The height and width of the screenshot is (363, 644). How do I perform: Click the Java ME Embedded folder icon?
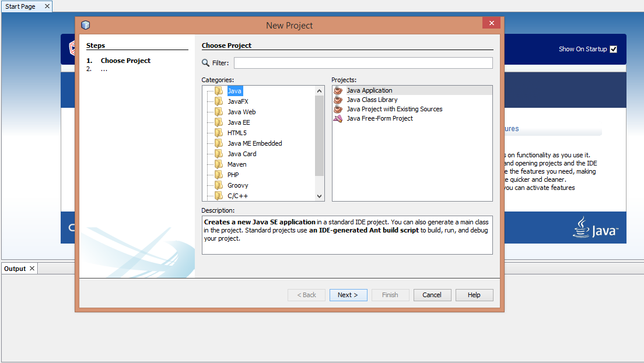tap(219, 143)
